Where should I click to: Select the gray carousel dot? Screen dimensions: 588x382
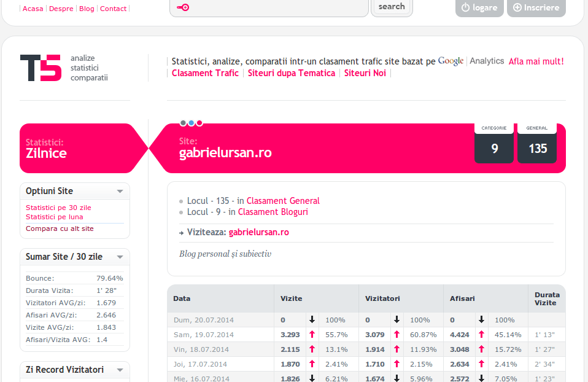(183, 123)
